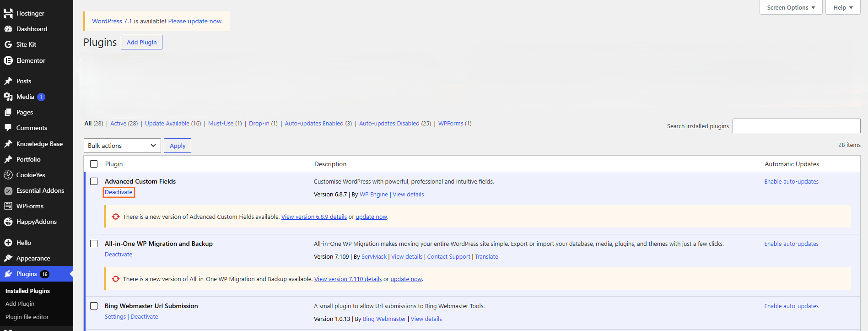Click Please update now link
The width and height of the screenshot is (868, 331).
195,21
